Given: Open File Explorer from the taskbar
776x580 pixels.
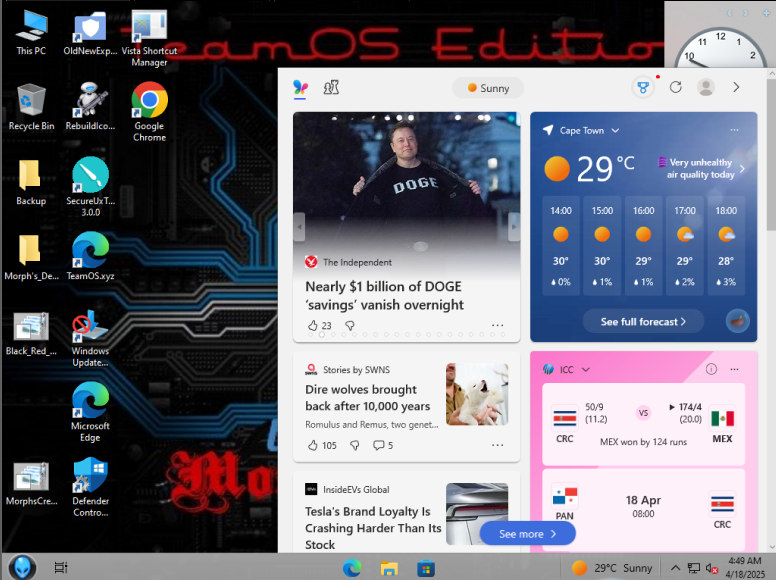Looking at the screenshot, I should click(x=389, y=568).
